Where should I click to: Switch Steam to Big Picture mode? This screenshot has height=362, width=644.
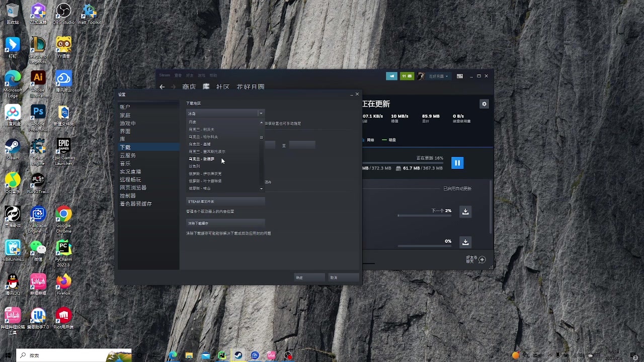[460, 76]
